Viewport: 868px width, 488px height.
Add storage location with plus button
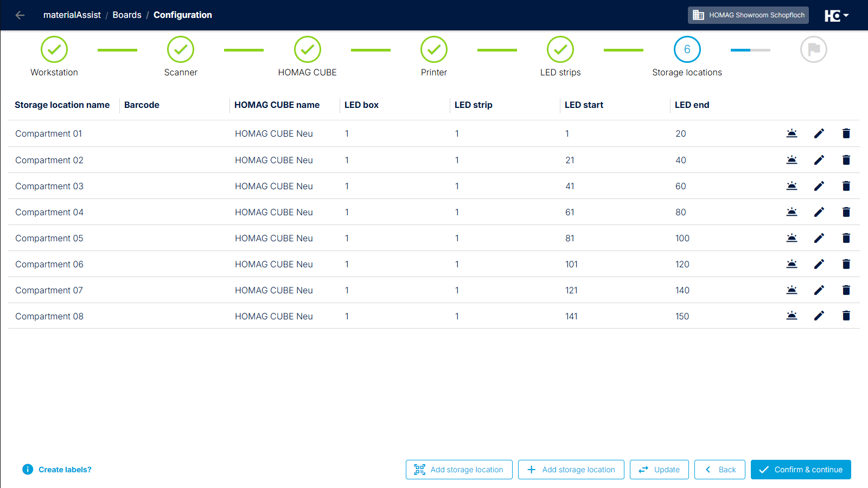coord(571,470)
